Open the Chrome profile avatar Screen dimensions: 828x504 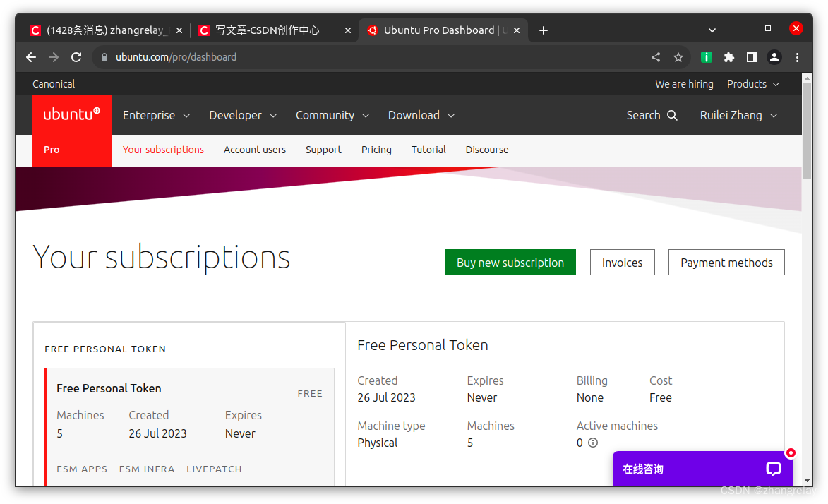pyautogui.click(x=774, y=57)
